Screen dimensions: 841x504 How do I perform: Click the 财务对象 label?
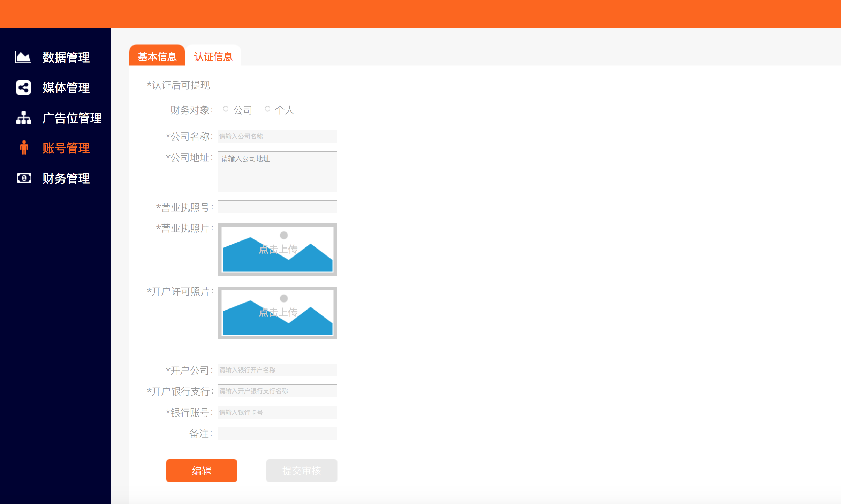click(x=191, y=110)
